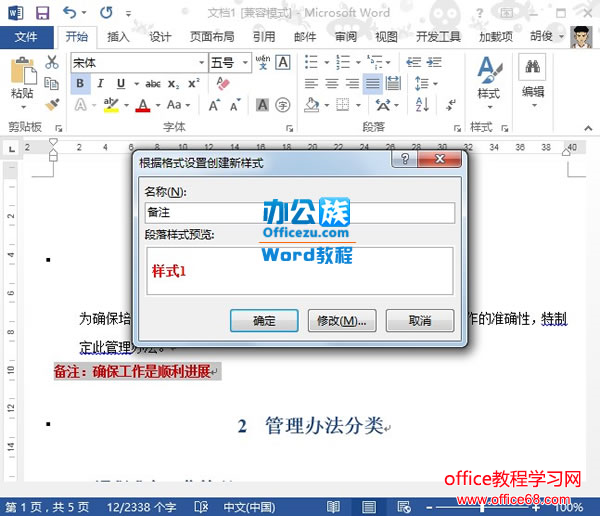
Task: Switch to the 引用 References tab
Action: pyautogui.click(x=264, y=37)
